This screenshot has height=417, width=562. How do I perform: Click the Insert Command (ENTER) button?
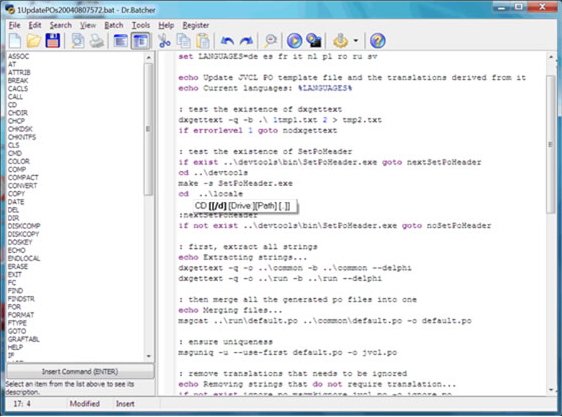click(x=80, y=371)
